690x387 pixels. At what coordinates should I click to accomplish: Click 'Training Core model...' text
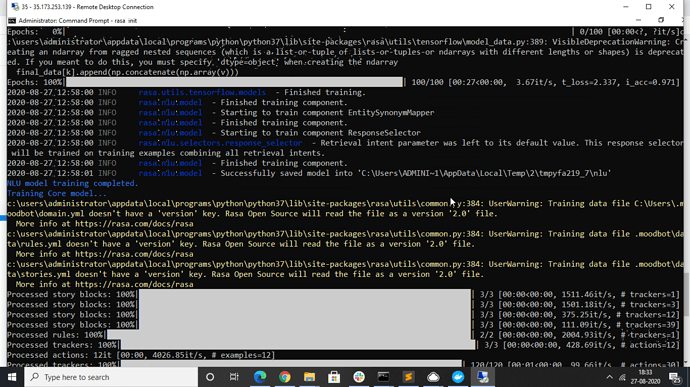57,193
